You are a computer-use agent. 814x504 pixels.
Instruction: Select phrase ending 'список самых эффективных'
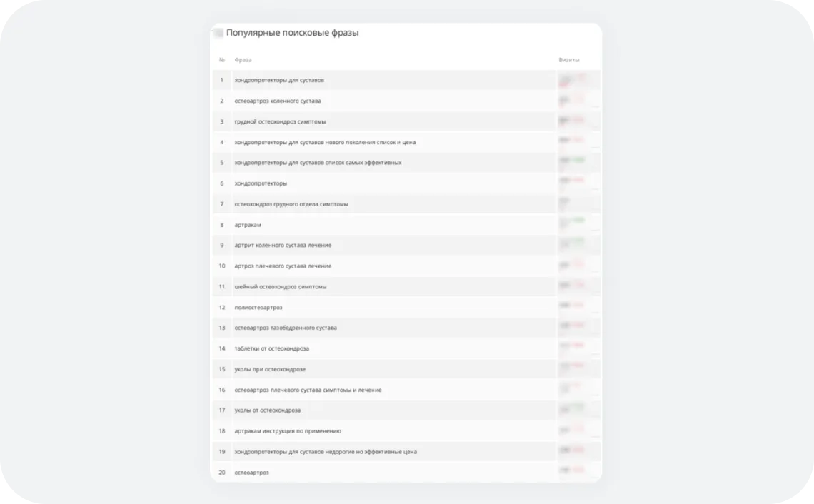click(x=318, y=163)
